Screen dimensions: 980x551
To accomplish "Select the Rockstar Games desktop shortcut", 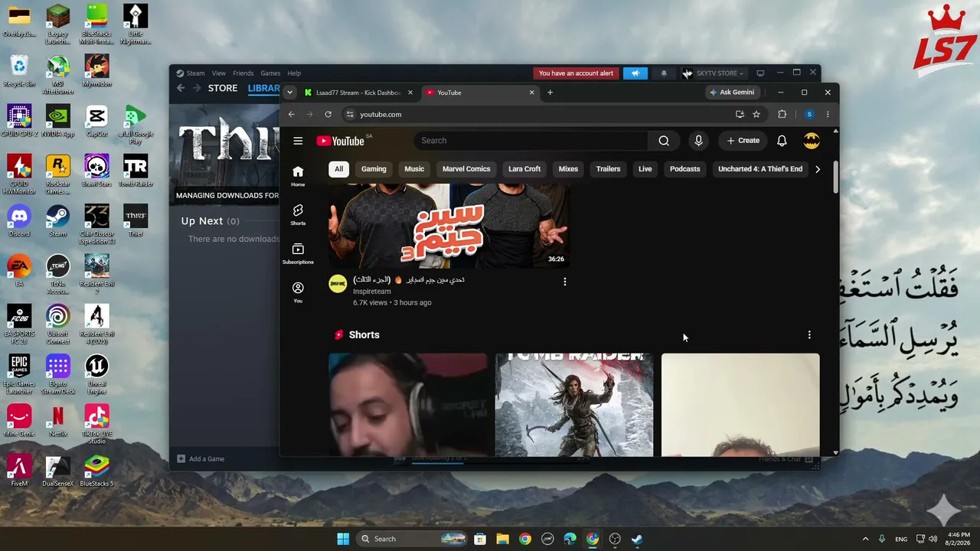I will 58,174.
